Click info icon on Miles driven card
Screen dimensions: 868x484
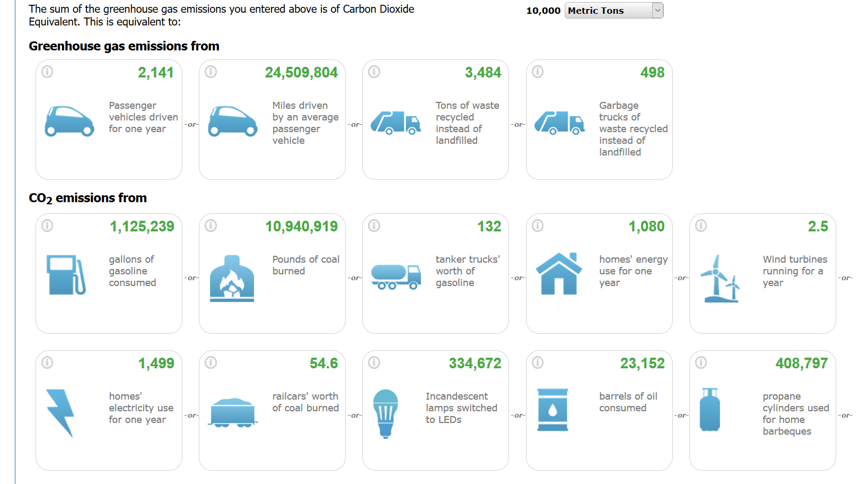(x=211, y=72)
